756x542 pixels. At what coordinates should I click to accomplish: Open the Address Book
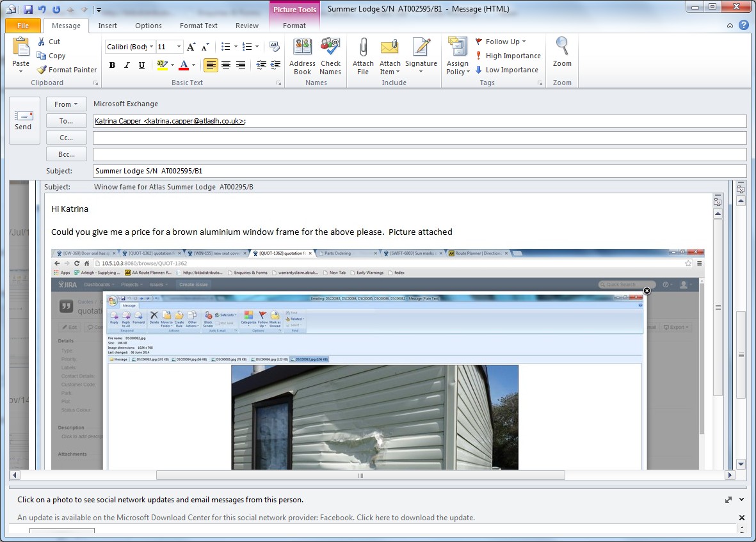[x=302, y=49]
